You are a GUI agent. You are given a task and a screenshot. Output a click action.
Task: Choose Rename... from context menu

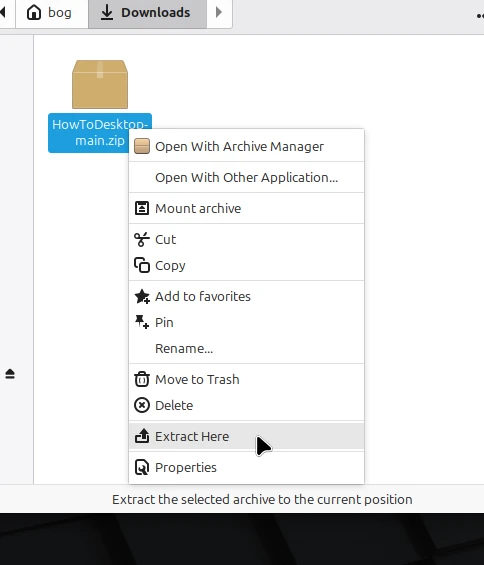click(x=247, y=348)
